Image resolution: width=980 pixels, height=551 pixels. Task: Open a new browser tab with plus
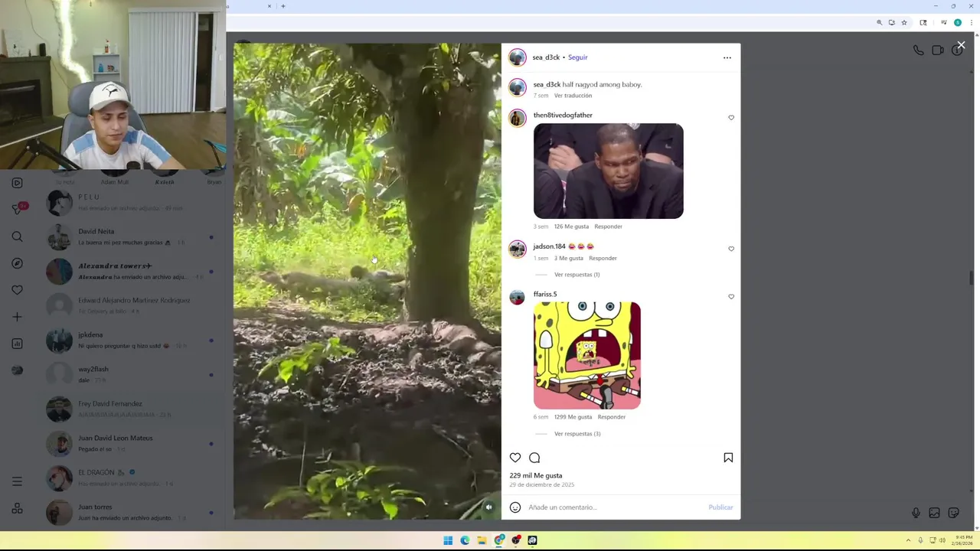click(x=283, y=6)
